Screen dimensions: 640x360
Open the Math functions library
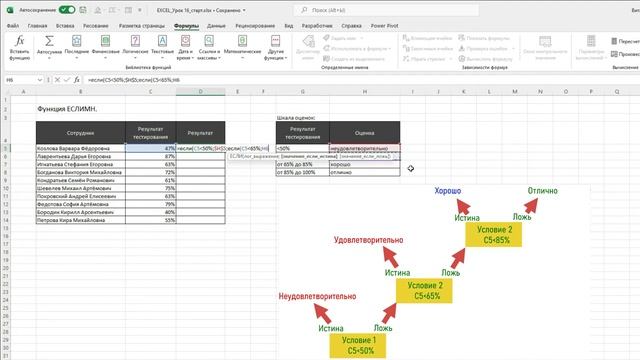click(242, 48)
